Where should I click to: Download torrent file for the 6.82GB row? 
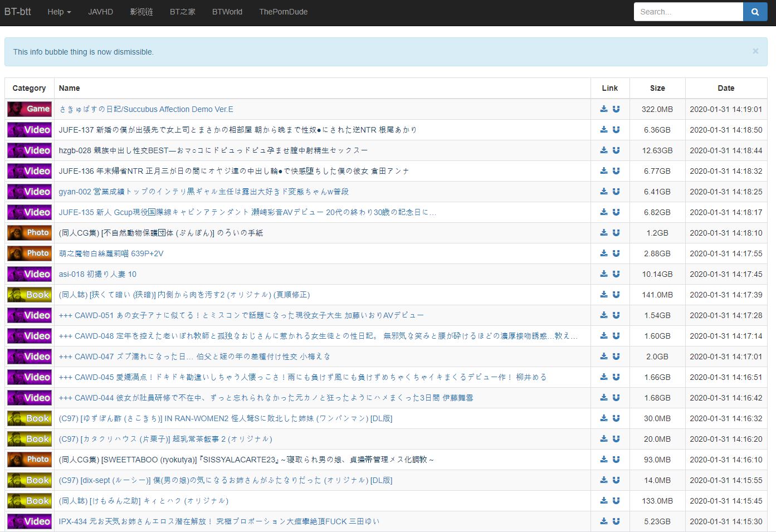coord(604,212)
